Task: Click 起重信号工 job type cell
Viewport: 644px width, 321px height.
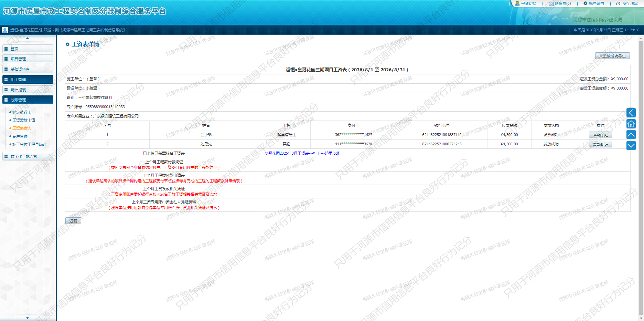Action: (x=287, y=135)
